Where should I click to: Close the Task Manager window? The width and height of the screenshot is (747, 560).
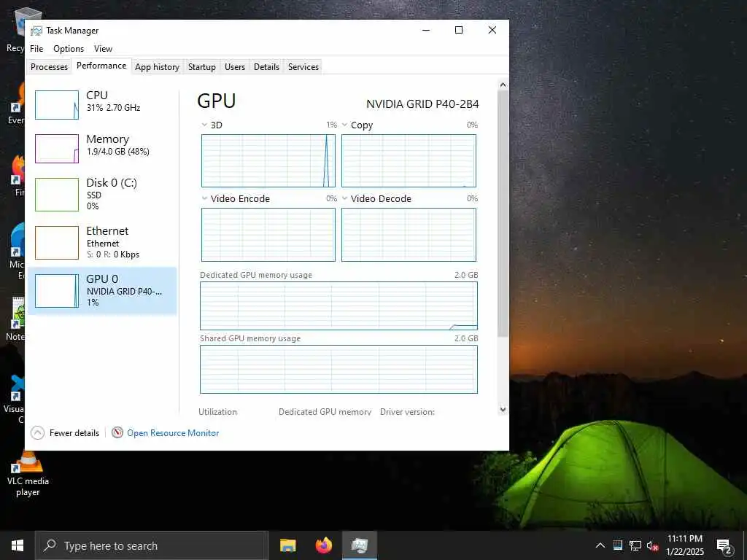coord(492,30)
